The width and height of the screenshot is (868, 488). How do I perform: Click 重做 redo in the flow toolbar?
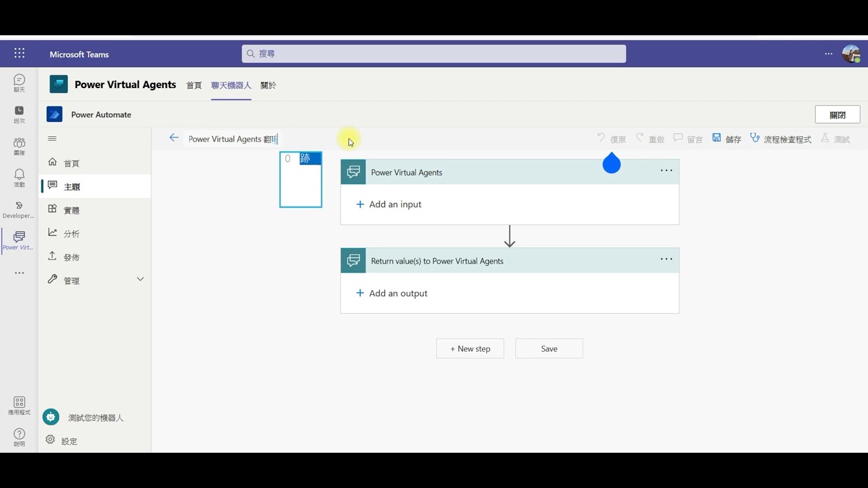pyautogui.click(x=650, y=139)
